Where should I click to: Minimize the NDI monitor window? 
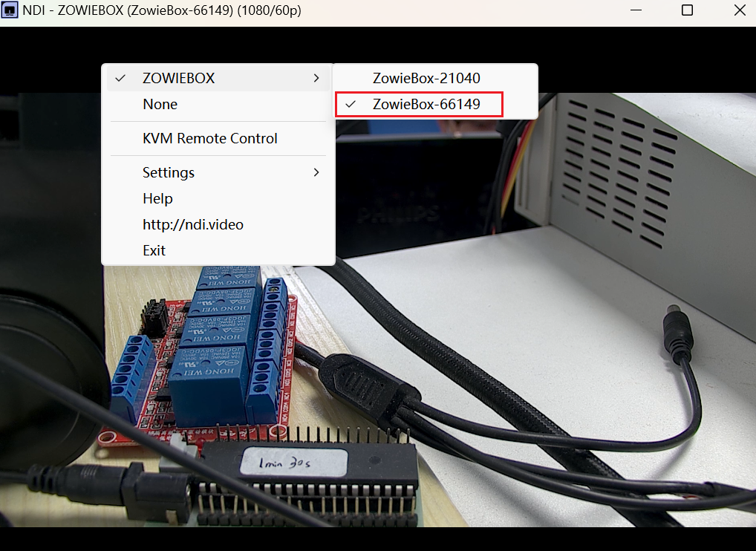pyautogui.click(x=636, y=10)
